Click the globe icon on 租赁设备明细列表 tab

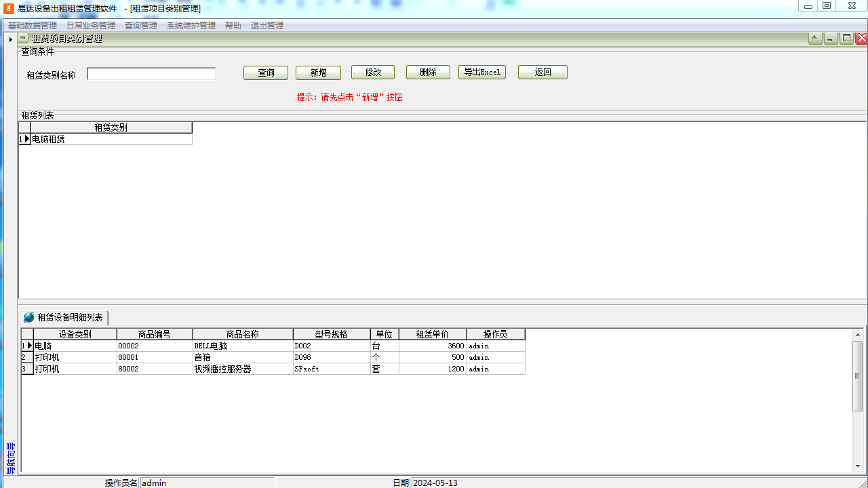click(28, 315)
